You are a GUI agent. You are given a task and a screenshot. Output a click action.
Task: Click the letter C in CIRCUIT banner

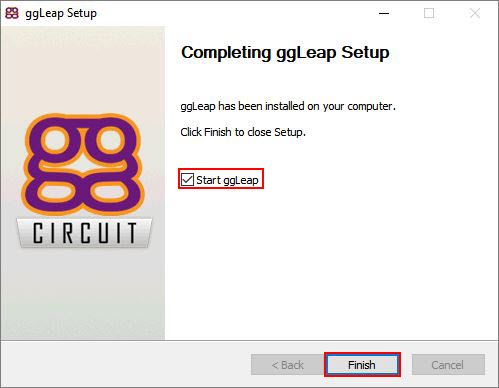[x=39, y=233]
